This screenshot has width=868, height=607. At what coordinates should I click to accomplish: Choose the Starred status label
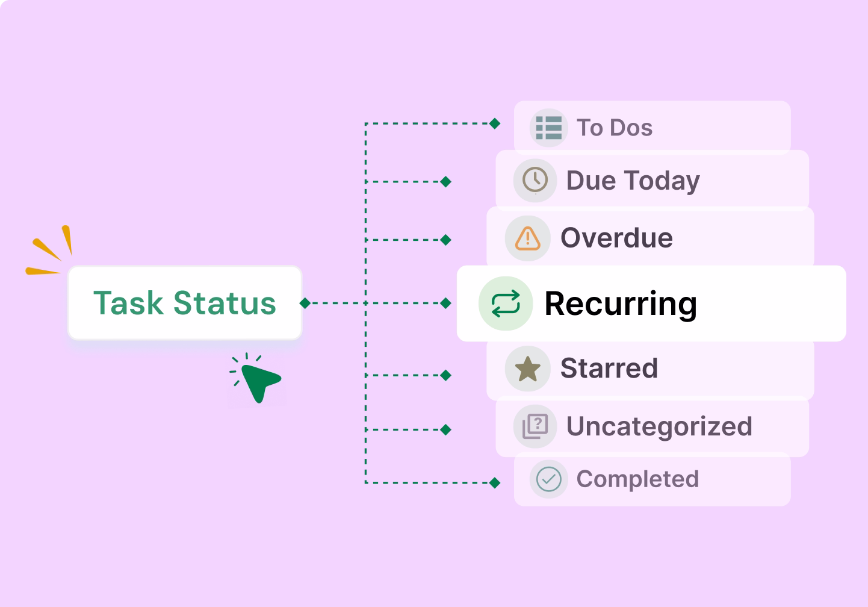(609, 369)
